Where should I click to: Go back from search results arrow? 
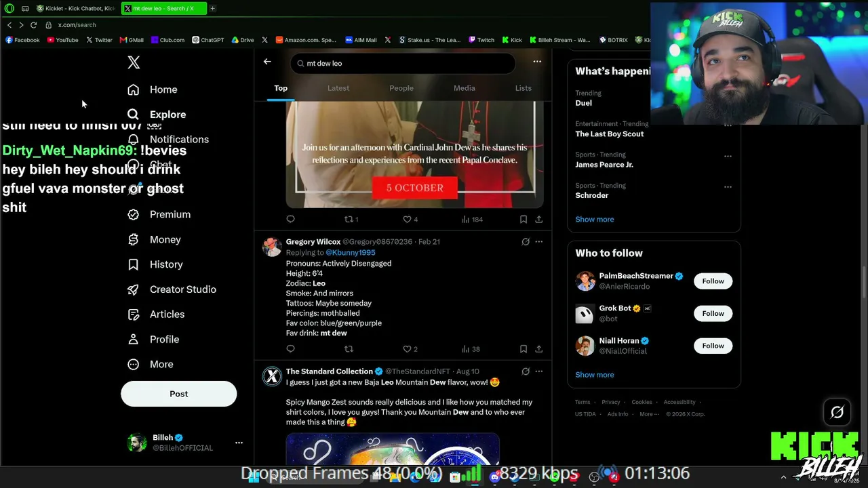coord(267,62)
